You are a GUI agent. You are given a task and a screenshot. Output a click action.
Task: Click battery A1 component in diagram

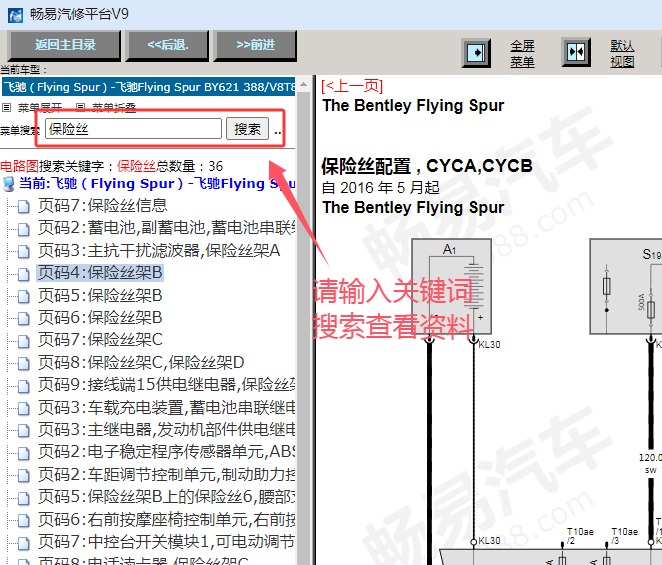click(x=451, y=287)
